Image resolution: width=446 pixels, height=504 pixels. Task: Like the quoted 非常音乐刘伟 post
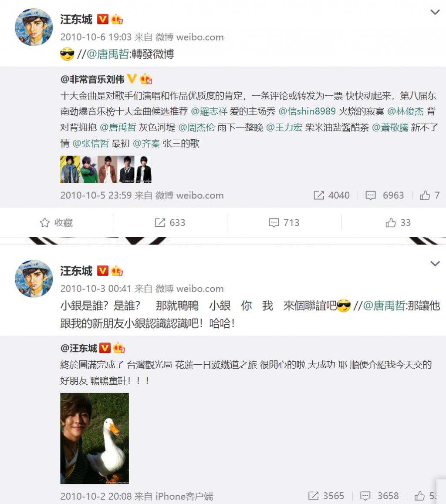click(x=429, y=195)
